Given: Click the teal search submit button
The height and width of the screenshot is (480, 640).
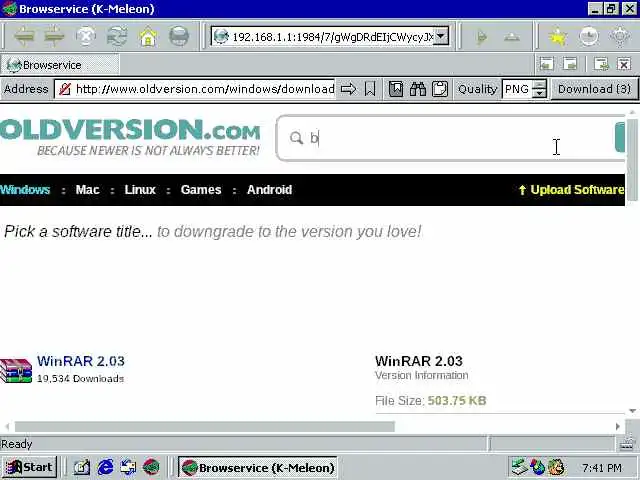Looking at the screenshot, I should [620, 137].
